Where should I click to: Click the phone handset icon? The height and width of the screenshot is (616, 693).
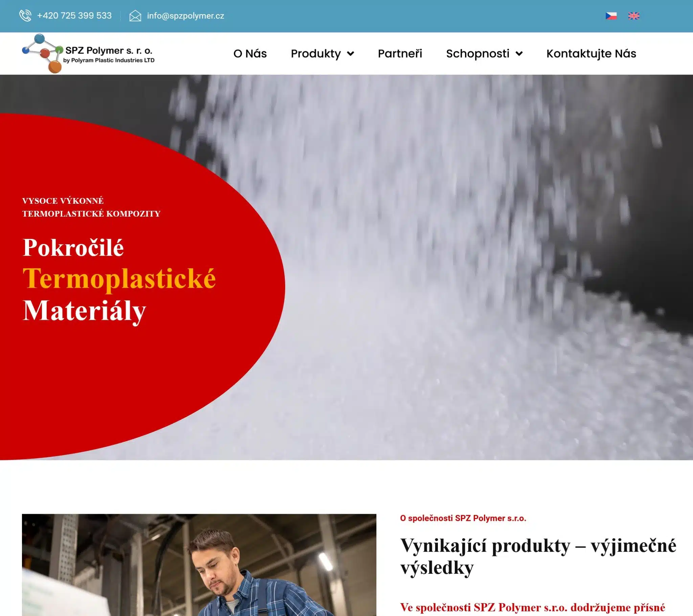[x=25, y=16]
